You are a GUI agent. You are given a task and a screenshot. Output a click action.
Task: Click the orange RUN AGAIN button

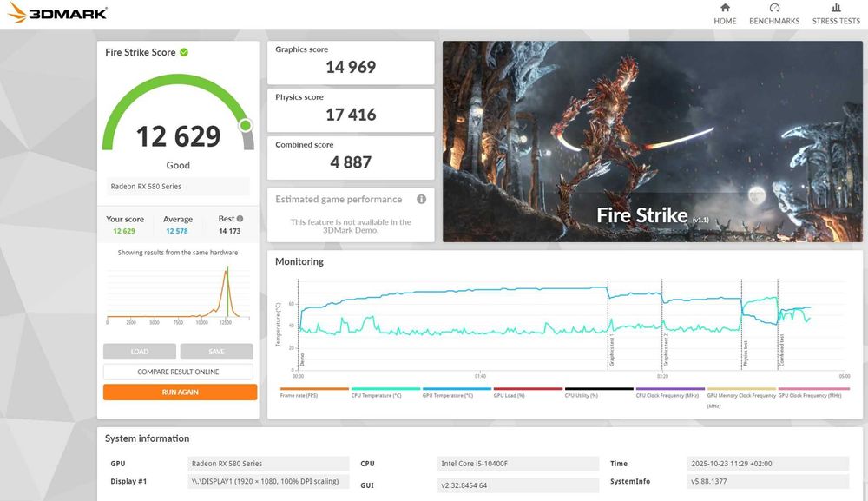(180, 392)
